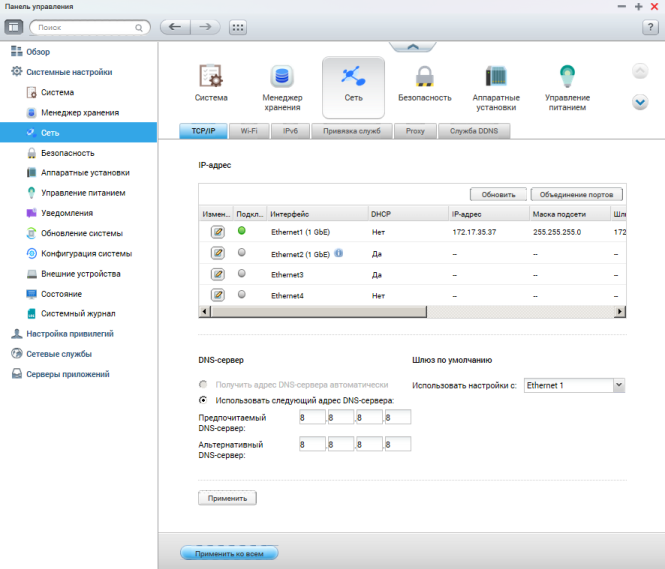665x569 pixels.
Task: Click the search magnifier icon
Action: click(x=139, y=28)
